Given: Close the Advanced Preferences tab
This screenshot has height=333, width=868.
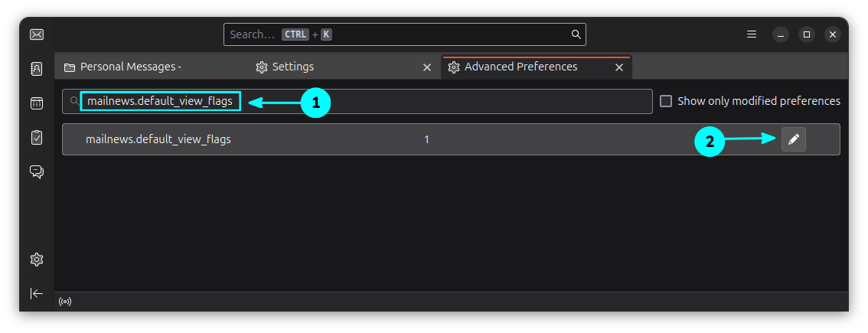Looking at the screenshot, I should tap(619, 67).
